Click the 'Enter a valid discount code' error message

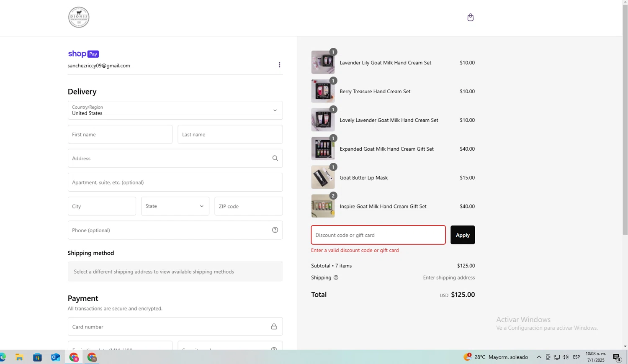(x=355, y=250)
